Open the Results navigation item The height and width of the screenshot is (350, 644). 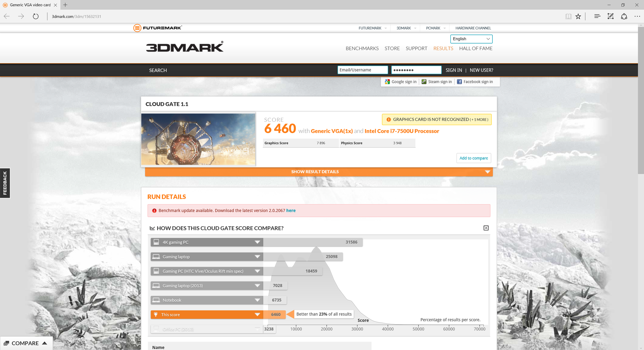(443, 49)
